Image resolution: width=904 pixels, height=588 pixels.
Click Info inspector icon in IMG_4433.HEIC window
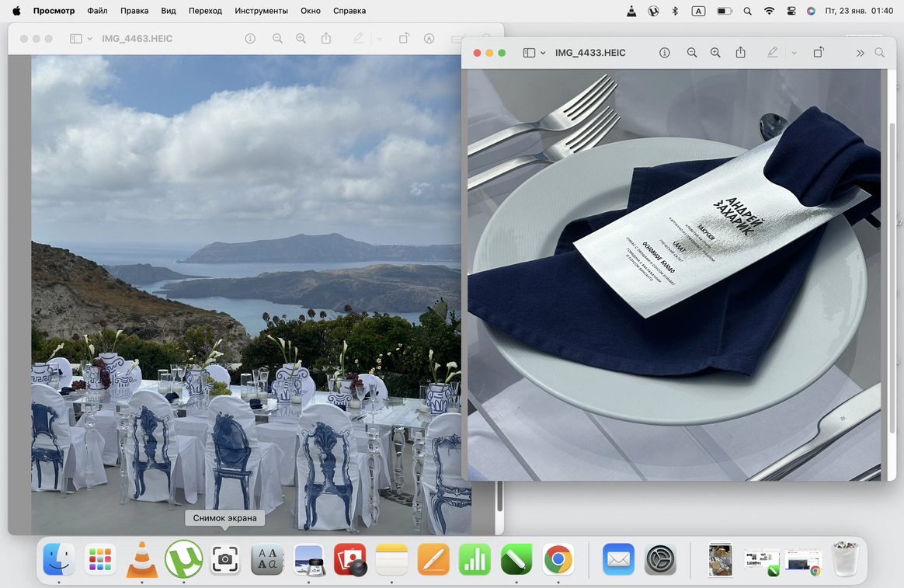[665, 53]
